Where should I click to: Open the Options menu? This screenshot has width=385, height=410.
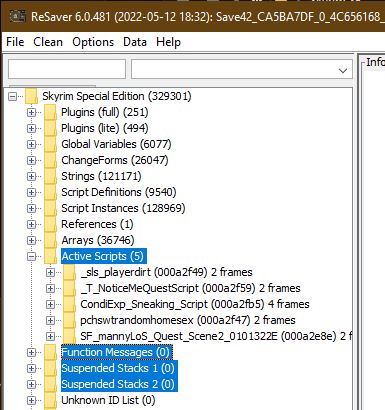pos(93,42)
